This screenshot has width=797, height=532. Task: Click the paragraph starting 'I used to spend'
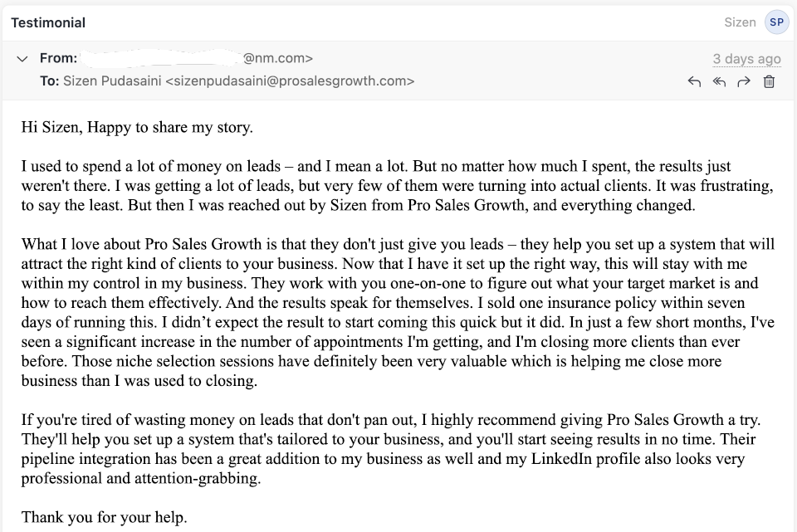398,185
